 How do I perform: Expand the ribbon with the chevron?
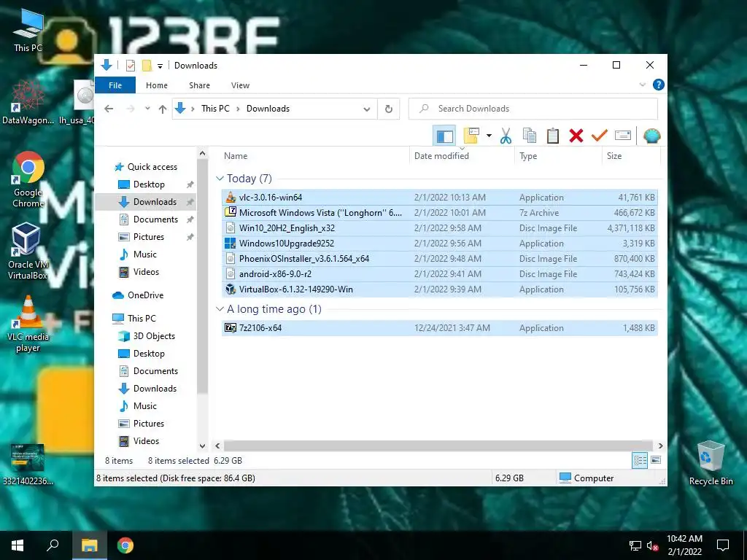point(642,85)
